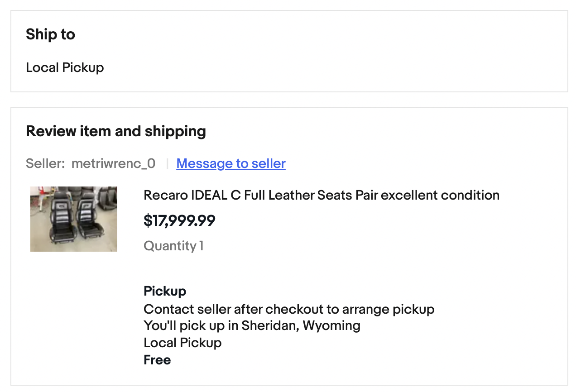Select the seller name metriwrenc_0
Image resolution: width=576 pixels, height=392 pixels.
click(x=113, y=163)
